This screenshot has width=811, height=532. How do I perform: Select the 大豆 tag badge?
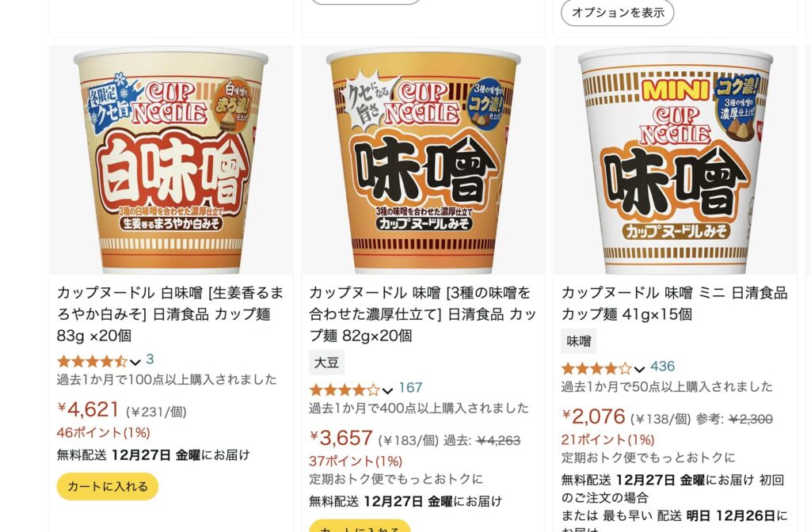(x=326, y=363)
